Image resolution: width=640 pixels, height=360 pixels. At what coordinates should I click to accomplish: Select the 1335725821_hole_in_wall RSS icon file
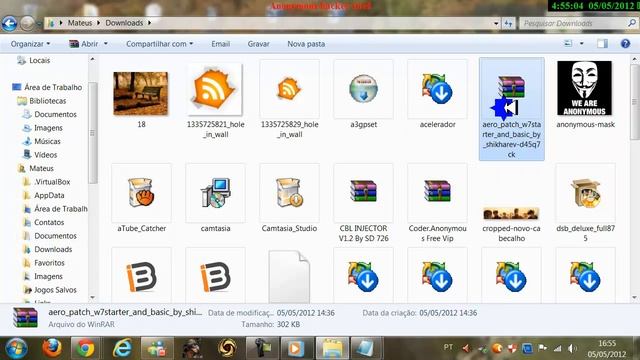pos(215,89)
